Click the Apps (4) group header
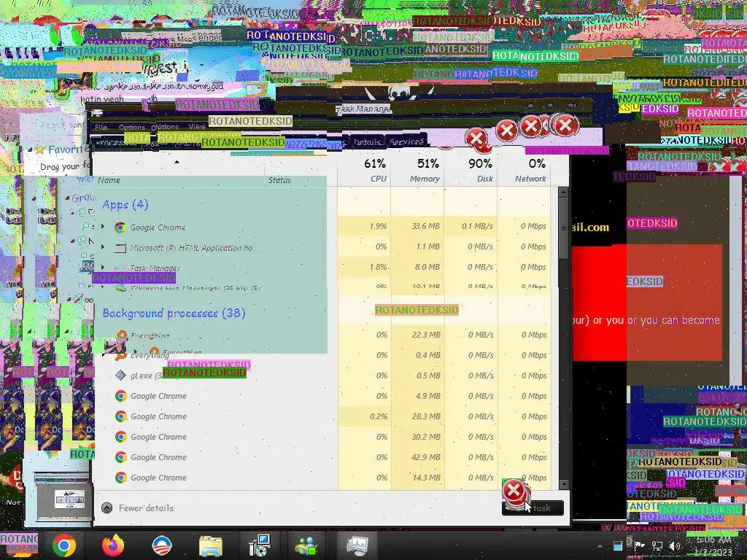 (125, 205)
